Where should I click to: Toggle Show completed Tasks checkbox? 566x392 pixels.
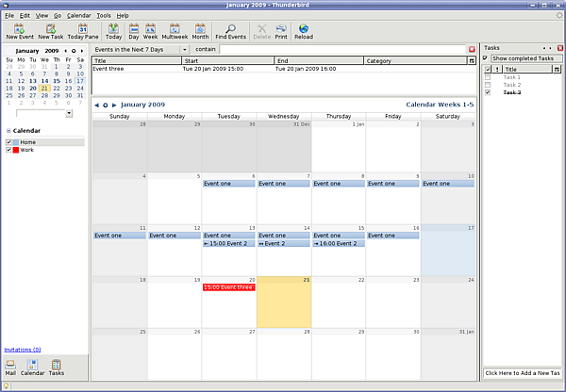click(487, 58)
